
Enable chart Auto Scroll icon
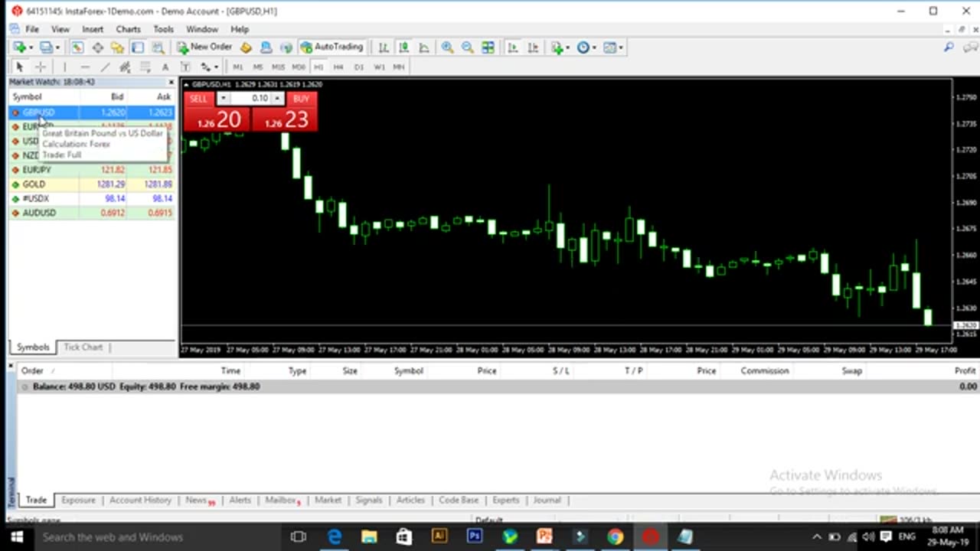pyautogui.click(x=513, y=47)
